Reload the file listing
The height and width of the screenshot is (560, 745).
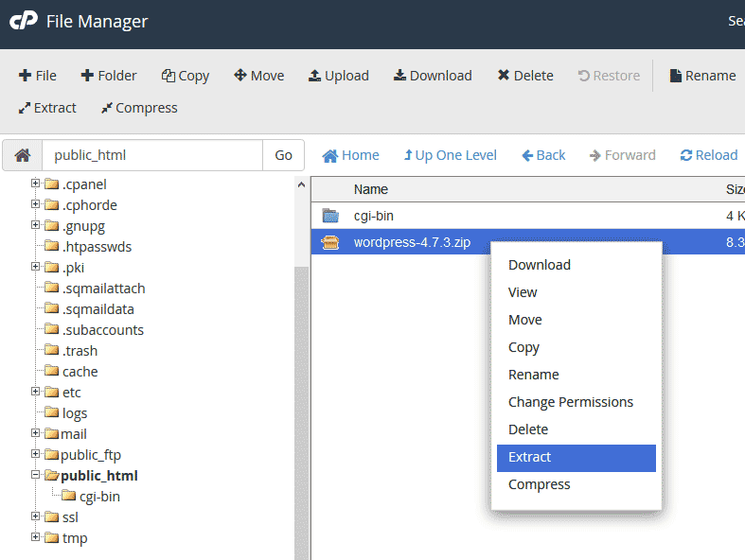tap(708, 155)
